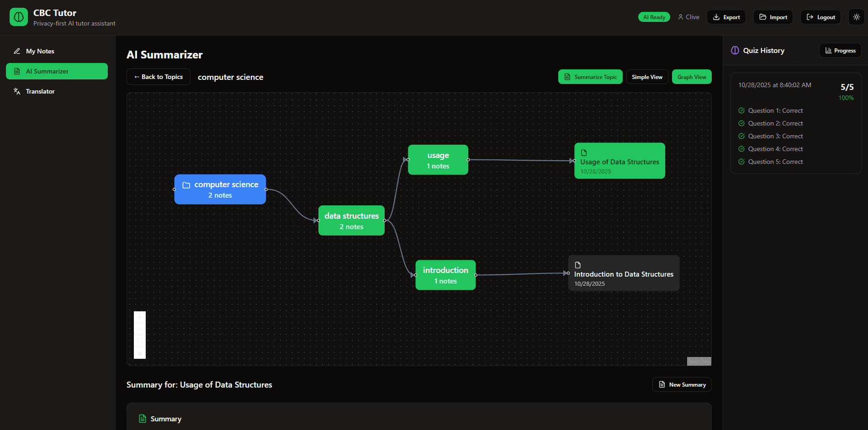Select the 'data structures' graph node
868x430 pixels.
(x=351, y=220)
